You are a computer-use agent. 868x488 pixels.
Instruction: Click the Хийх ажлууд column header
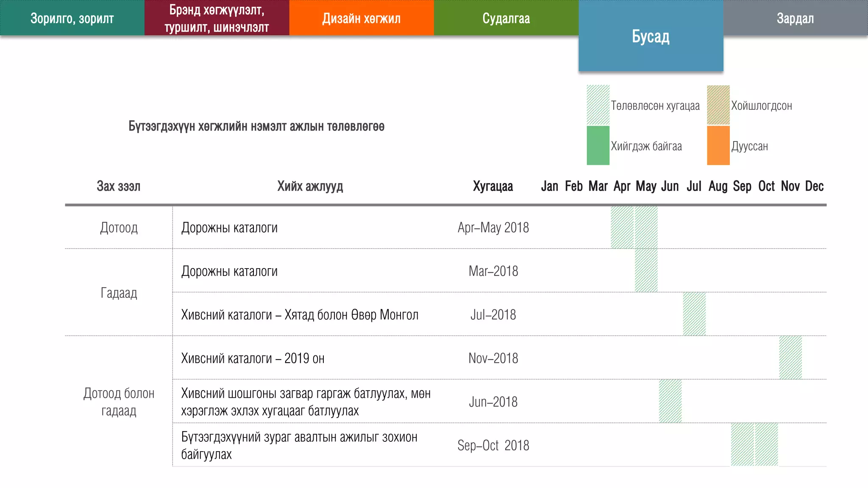tap(310, 186)
